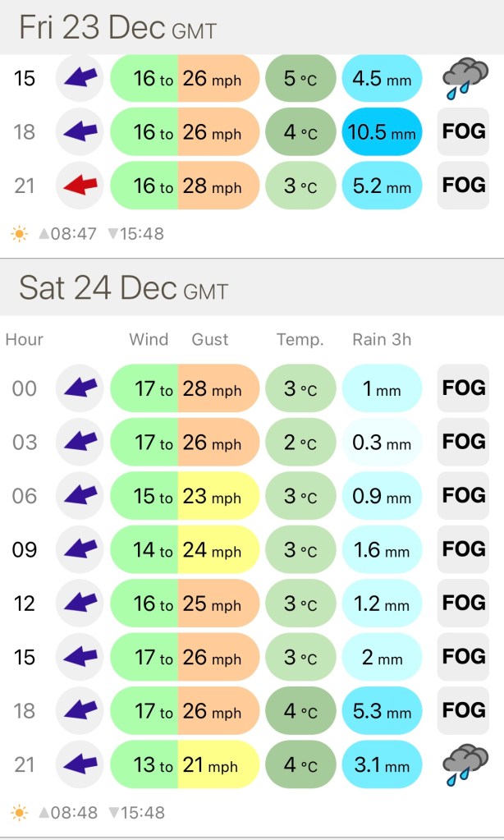This screenshot has height=840, width=504.
Task: Tap the Rain 3h column header
Action: tap(381, 339)
